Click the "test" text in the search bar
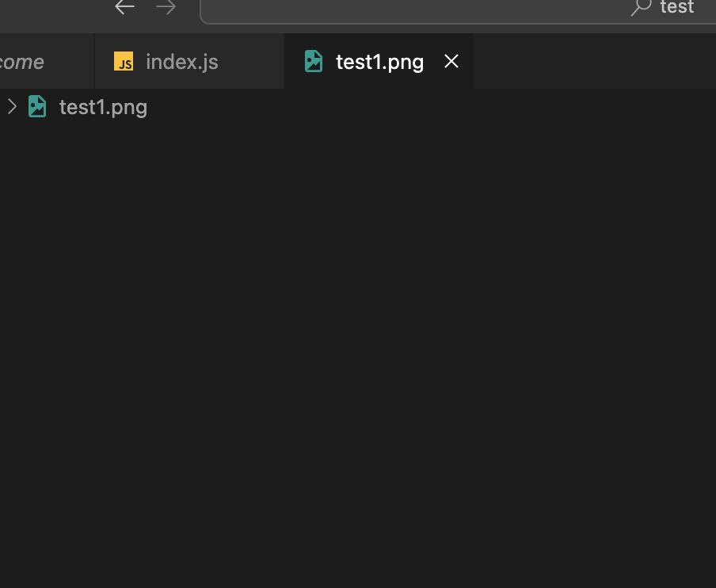 tap(676, 8)
